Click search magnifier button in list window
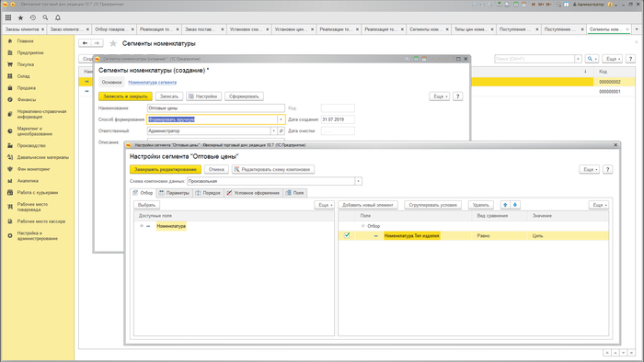This screenshot has height=362, width=644. (592, 59)
